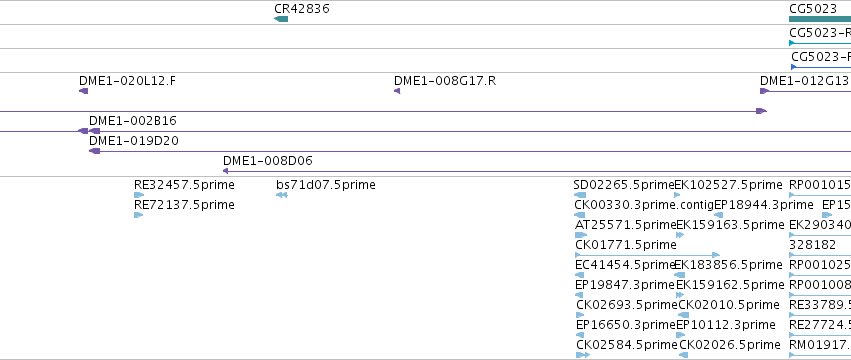
Task: Click the CG5023 gene label
Action: click(812, 9)
